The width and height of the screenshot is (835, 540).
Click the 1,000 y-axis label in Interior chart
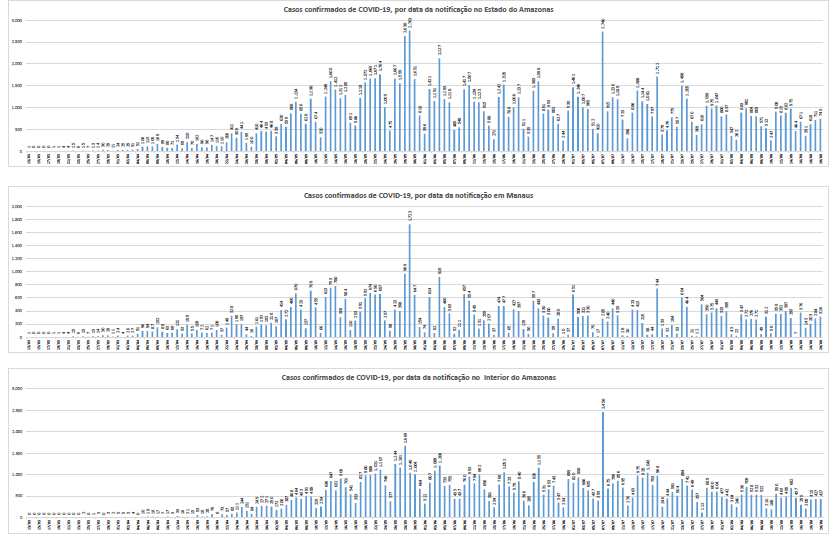[x=15, y=475]
